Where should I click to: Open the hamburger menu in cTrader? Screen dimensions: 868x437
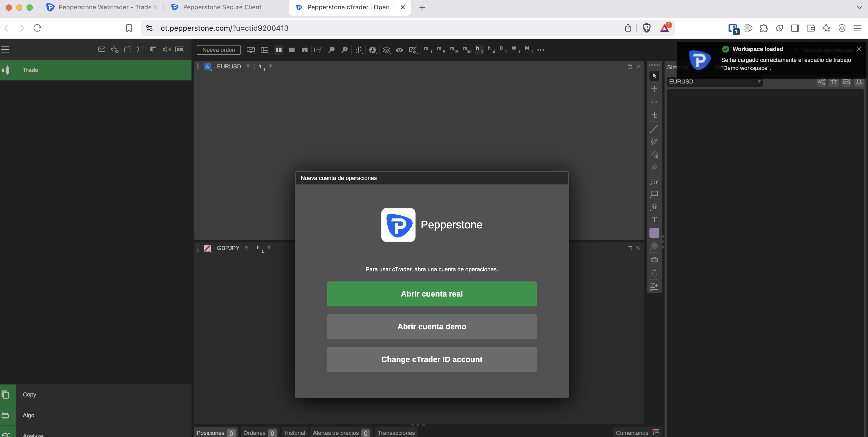(5, 49)
